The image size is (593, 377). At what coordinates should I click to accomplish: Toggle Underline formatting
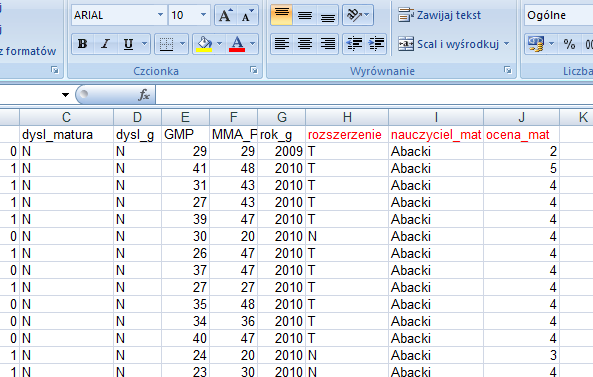(x=128, y=44)
